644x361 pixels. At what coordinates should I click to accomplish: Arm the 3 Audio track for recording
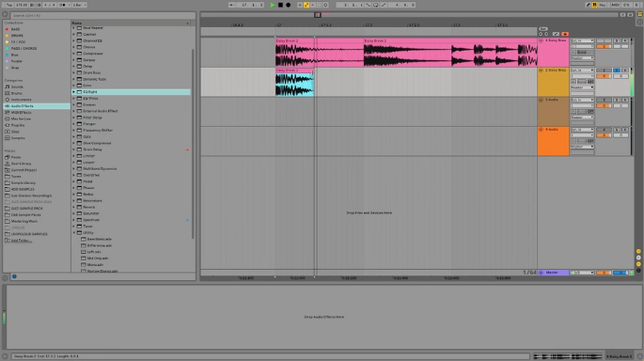[624, 100]
